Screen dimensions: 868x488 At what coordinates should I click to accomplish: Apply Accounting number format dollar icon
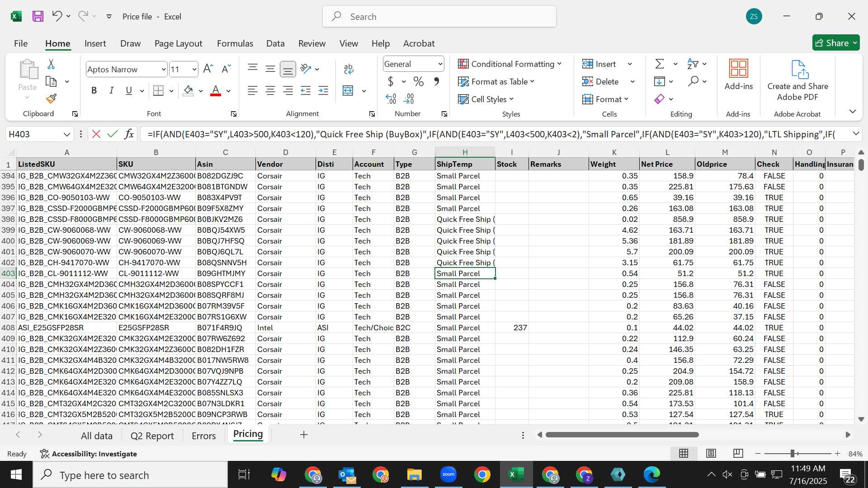pyautogui.click(x=391, y=82)
